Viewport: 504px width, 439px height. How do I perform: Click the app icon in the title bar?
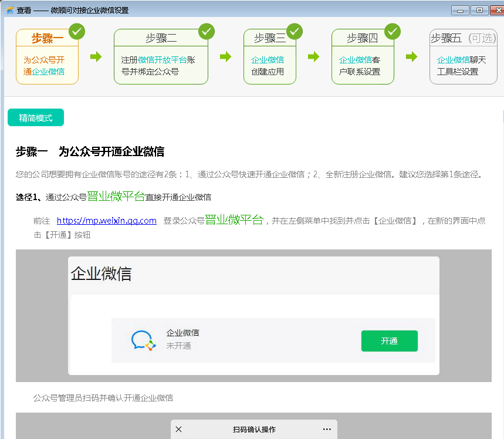[x=9, y=10]
